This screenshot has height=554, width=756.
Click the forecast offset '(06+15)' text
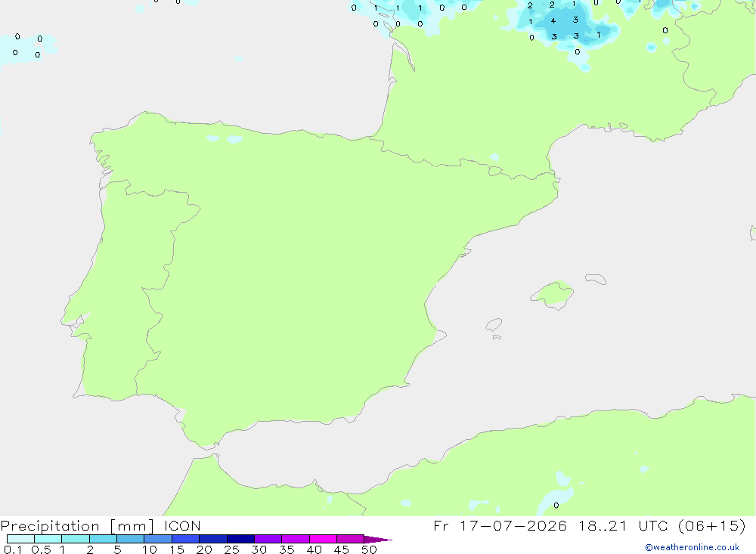point(711,525)
